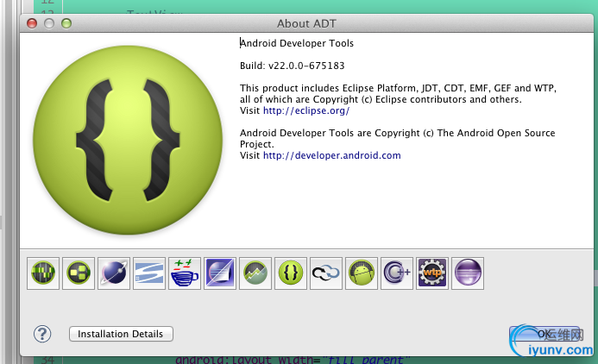Close the About ADT dialog with red button
The height and width of the screenshot is (364, 598).
(x=32, y=23)
